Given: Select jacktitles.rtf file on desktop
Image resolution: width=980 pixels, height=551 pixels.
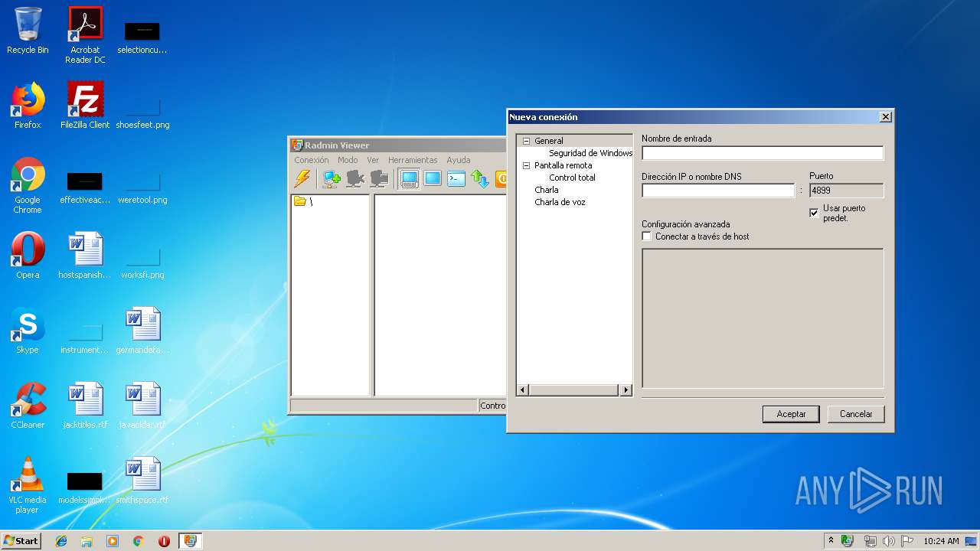Looking at the screenshot, I should 85,406.
